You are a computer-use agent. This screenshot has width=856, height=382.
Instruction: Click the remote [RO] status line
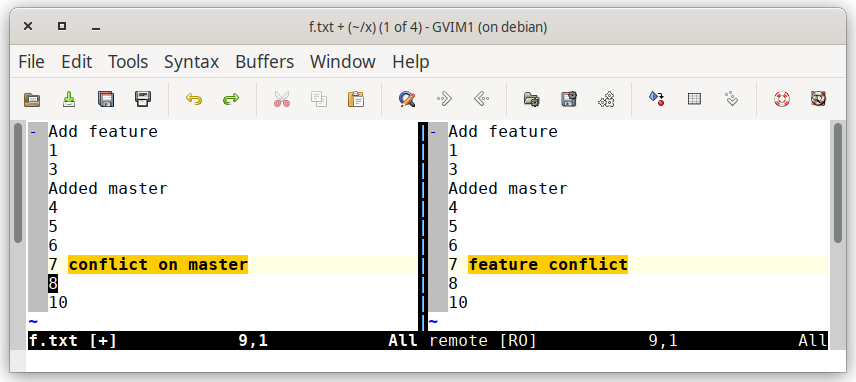[x=628, y=341]
